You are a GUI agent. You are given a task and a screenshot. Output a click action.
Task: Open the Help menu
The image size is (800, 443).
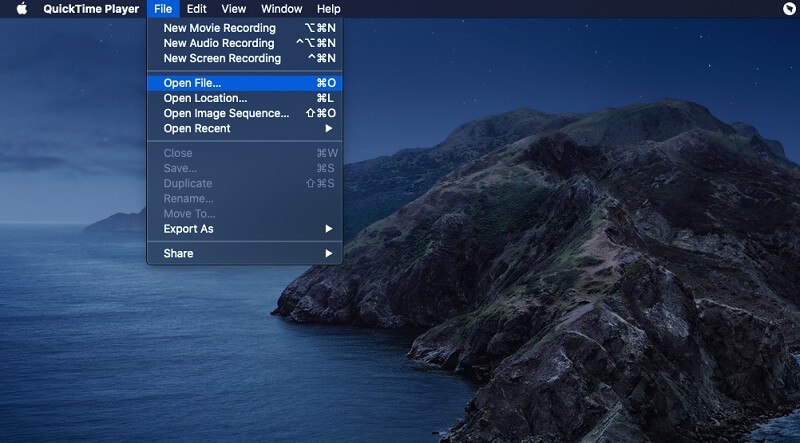[x=329, y=9]
